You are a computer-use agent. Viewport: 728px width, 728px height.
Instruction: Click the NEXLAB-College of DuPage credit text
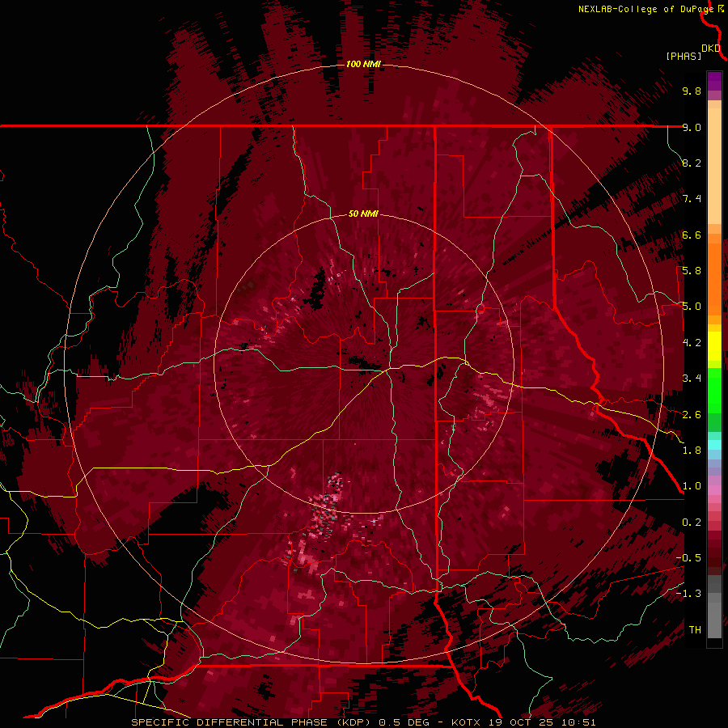click(645, 9)
